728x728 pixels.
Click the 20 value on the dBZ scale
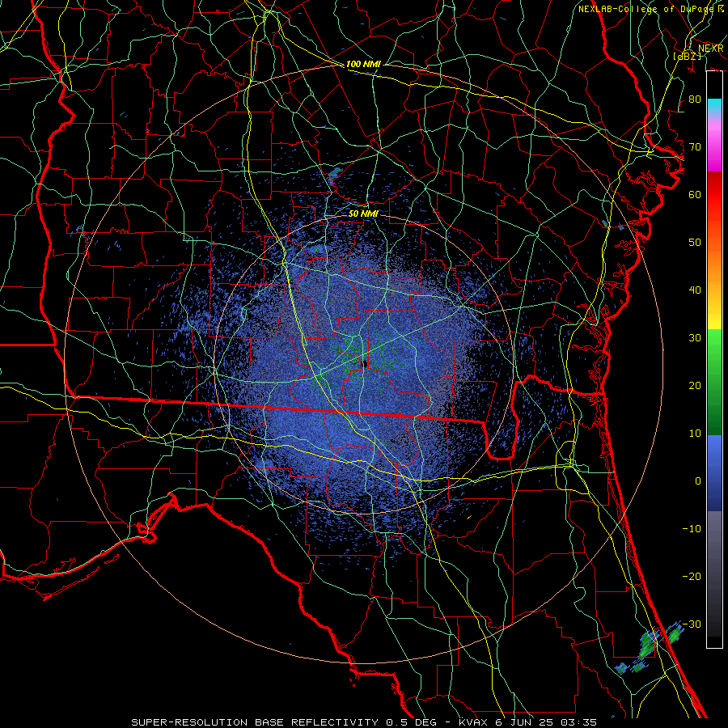(x=695, y=386)
